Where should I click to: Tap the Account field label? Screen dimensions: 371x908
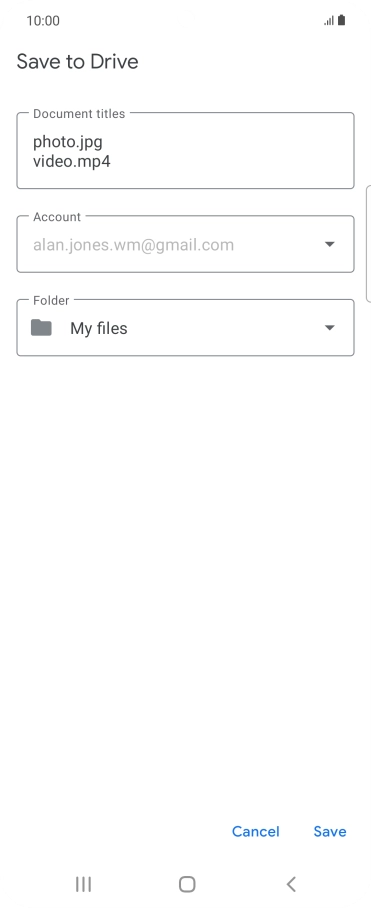click(x=57, y=217)
